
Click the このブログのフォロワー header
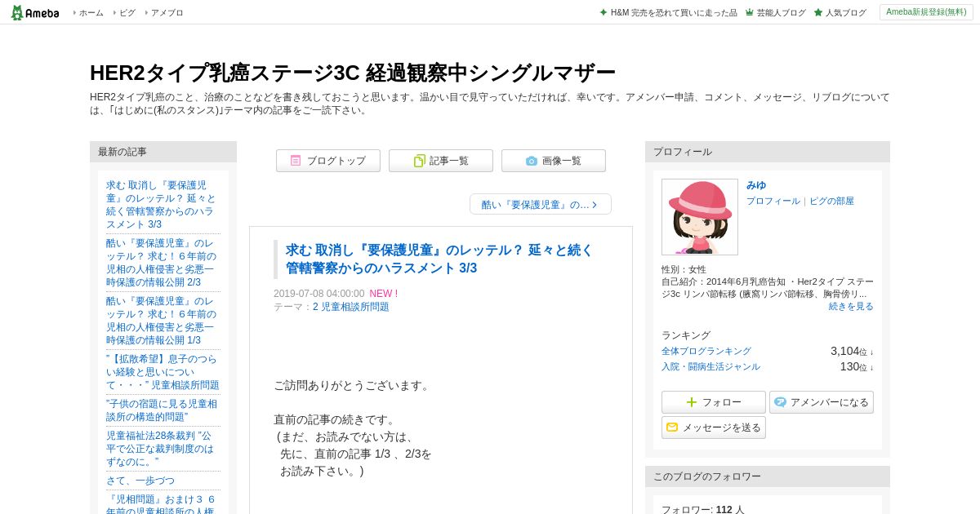[768, 476]
